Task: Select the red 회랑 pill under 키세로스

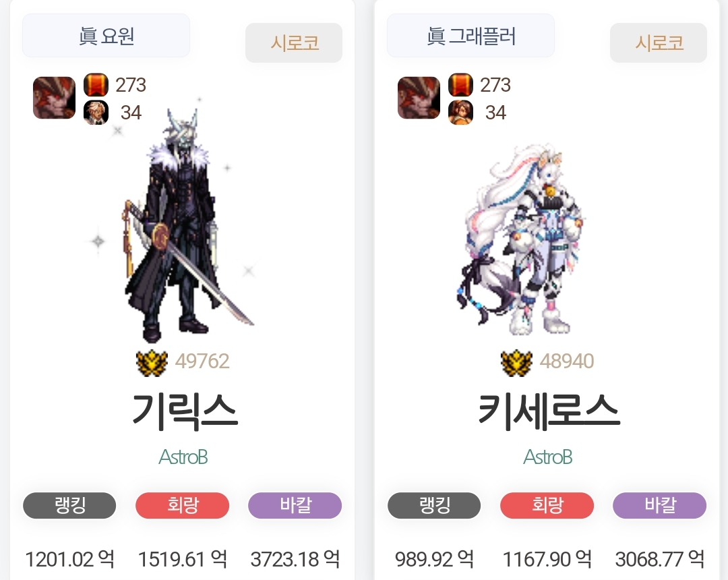Action: click(547, 505)
